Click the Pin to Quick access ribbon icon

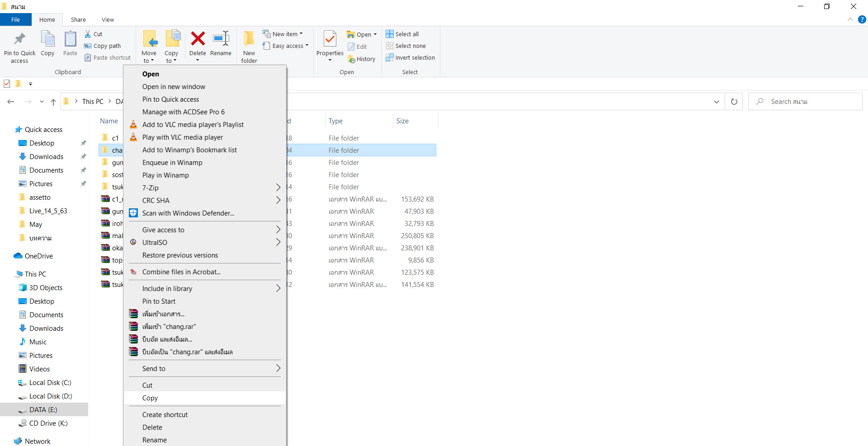[x=19, y=39]
